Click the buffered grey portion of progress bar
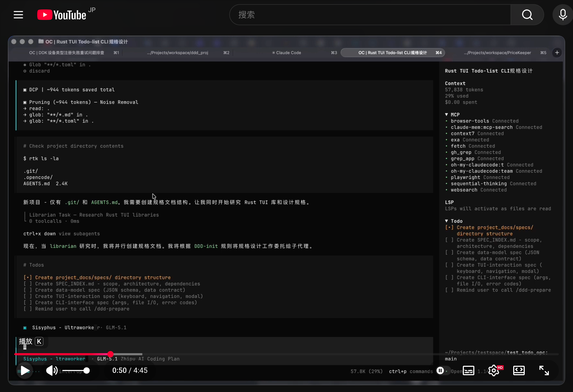This screenshot has height=392, width=573. 128,354
